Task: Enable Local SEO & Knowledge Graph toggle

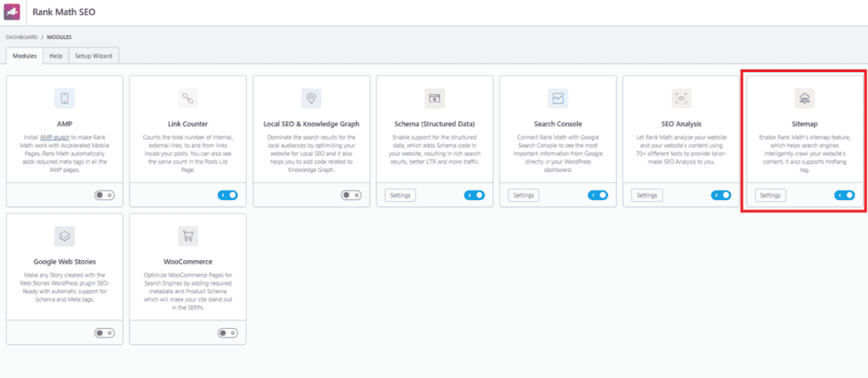Action: (351, 196)
